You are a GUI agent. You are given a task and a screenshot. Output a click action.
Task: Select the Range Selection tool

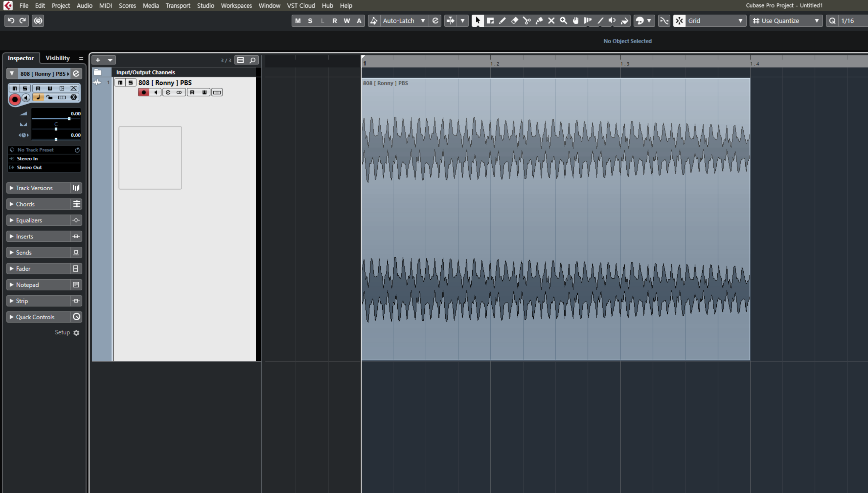point(490,21)
